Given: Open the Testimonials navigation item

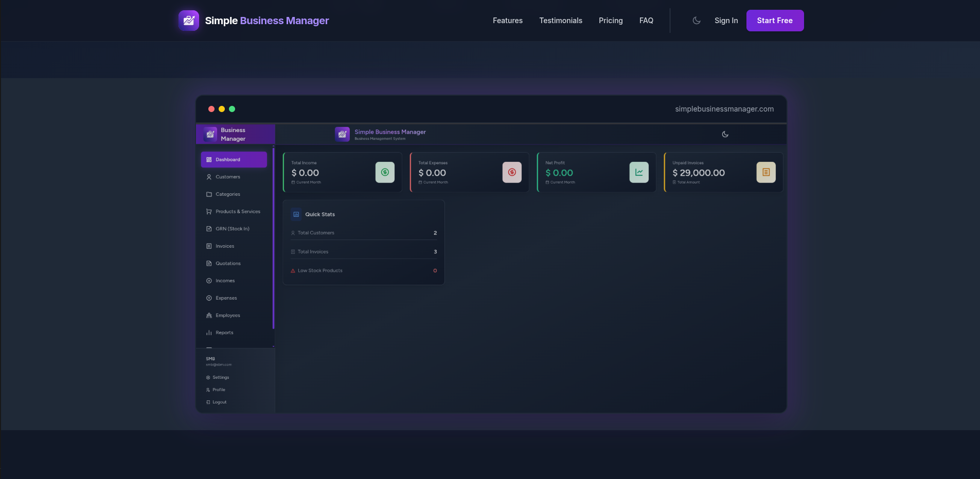Looking at the screenshot, I should (x=560, y=21).
